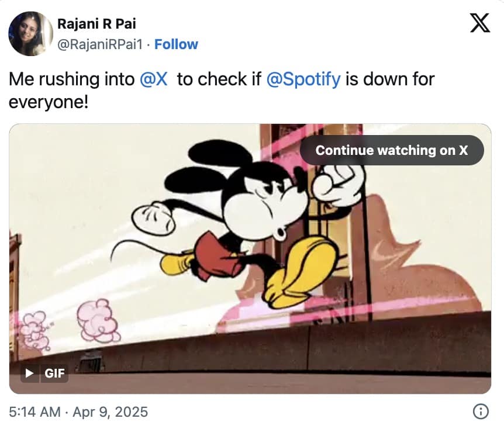Open the 5:14 AM timestamp link
The height and width of the screenshot is (429, 504).
tap(34, 412)
